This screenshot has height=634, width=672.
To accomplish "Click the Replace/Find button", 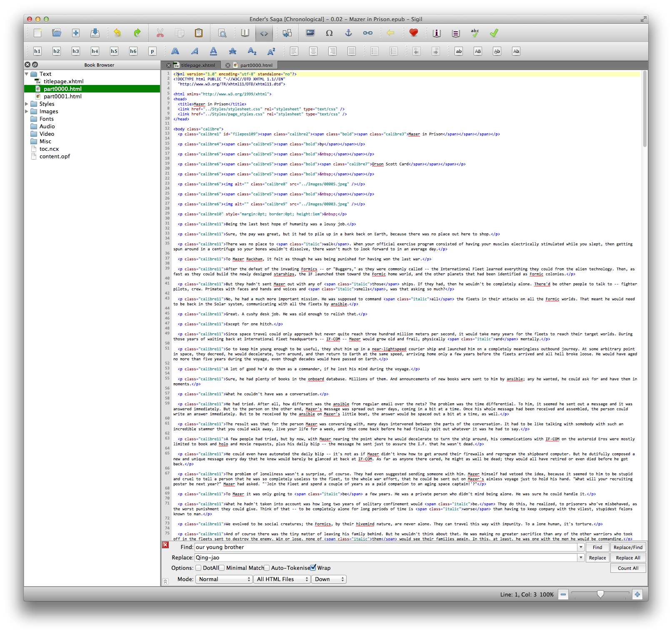I will [628, 547].
